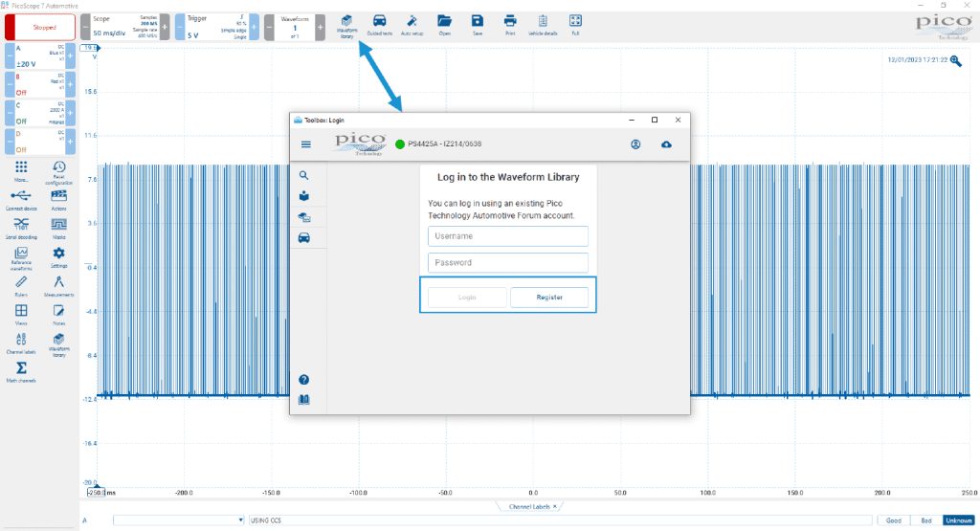Decrease Channel A range with minus
The image size is (980, 531).
(10, 55)
